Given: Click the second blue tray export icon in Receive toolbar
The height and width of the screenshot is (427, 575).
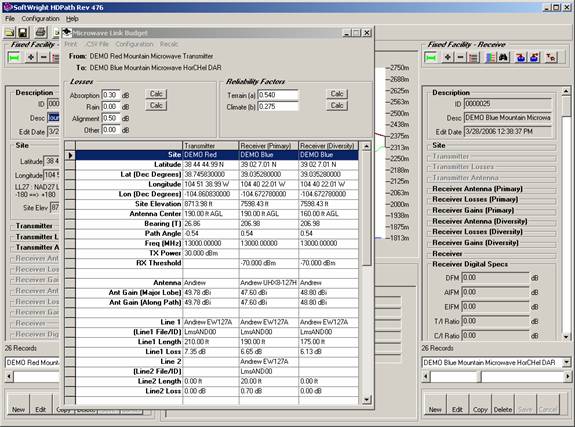Looking at the screenshot, I should pyautogui.click(x=534, y=57).
